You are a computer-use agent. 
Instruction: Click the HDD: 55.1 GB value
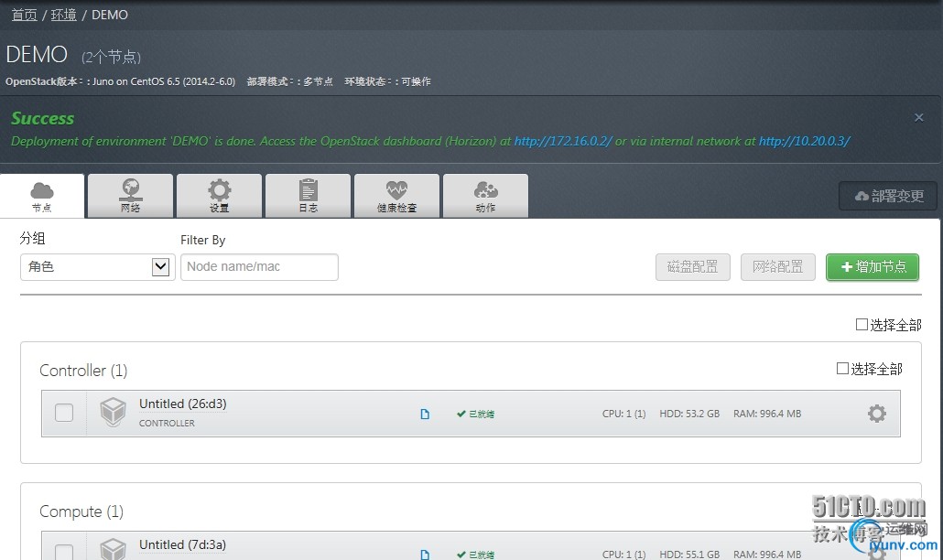(x=689, y=554)
